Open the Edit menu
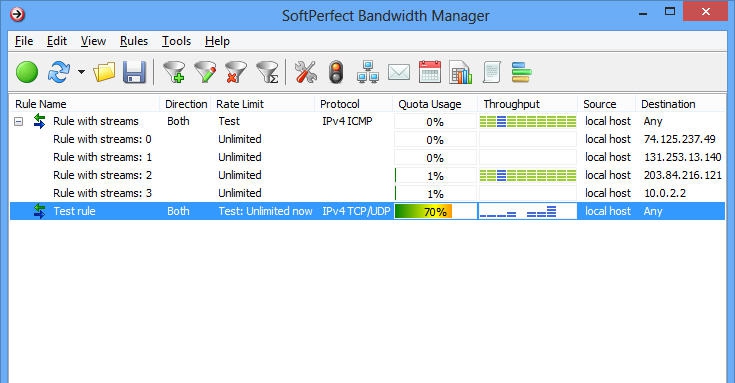The image size is (735, 383). click(57, 41)
